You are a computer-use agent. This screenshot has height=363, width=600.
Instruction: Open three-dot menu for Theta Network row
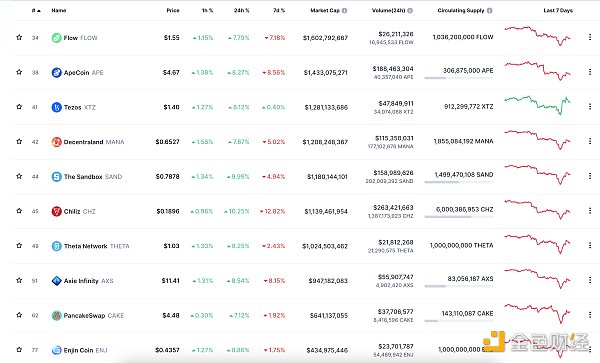point(590,245)
